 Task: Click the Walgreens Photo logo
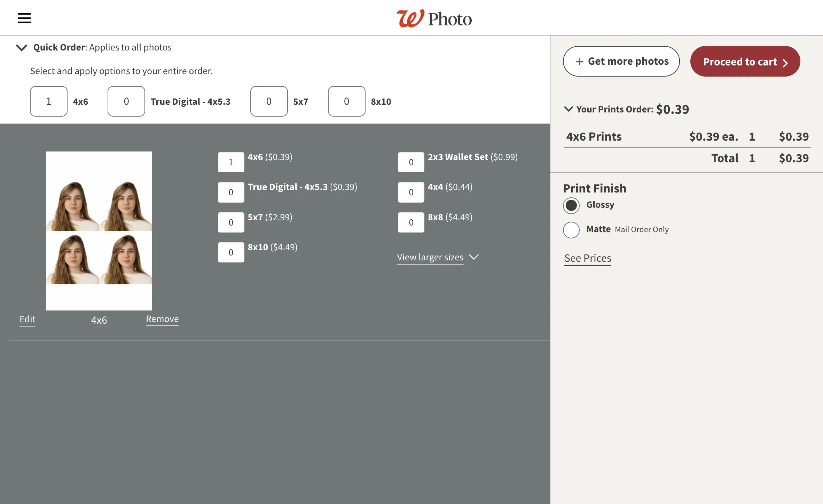(x=434, y=18)
